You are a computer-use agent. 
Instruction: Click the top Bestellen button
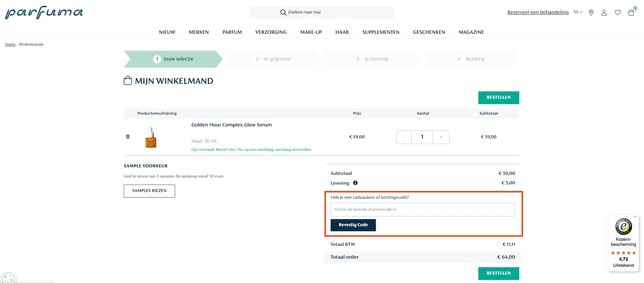click(499, 97)
